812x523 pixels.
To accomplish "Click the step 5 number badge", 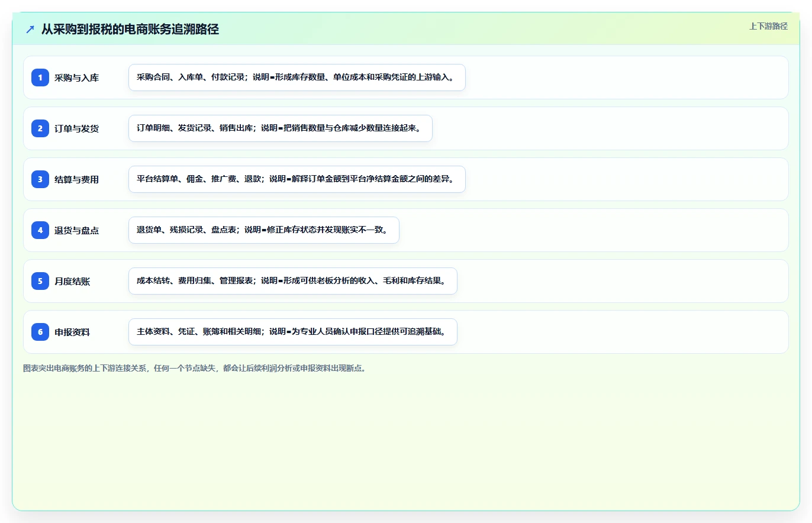I will (x=40, y=281).
